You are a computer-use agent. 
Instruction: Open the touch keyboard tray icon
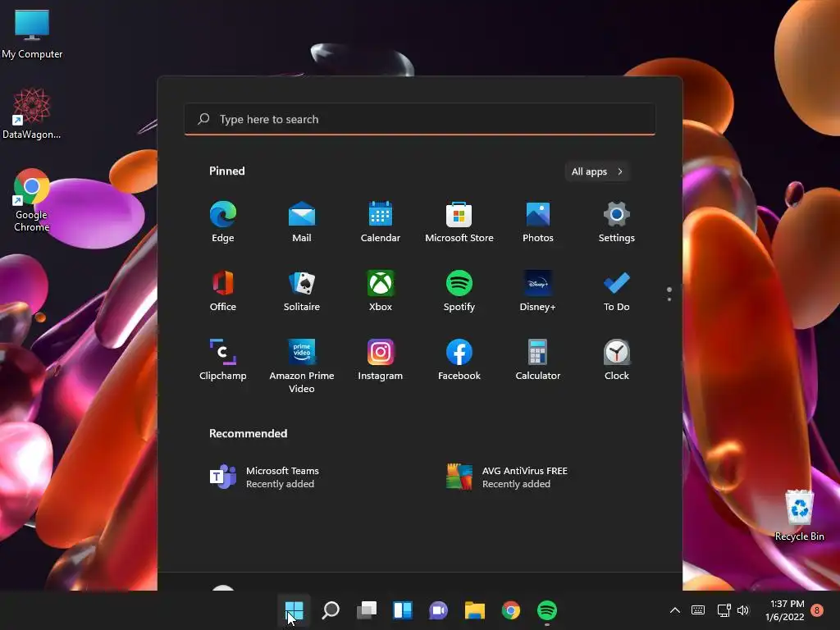pyautogui.click(x=698, y=610)
